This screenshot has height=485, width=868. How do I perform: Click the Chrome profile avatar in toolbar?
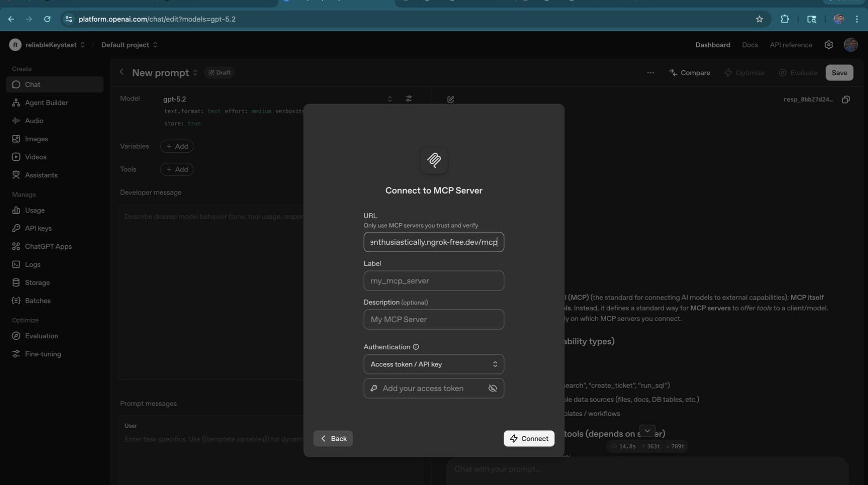point(838,19)
